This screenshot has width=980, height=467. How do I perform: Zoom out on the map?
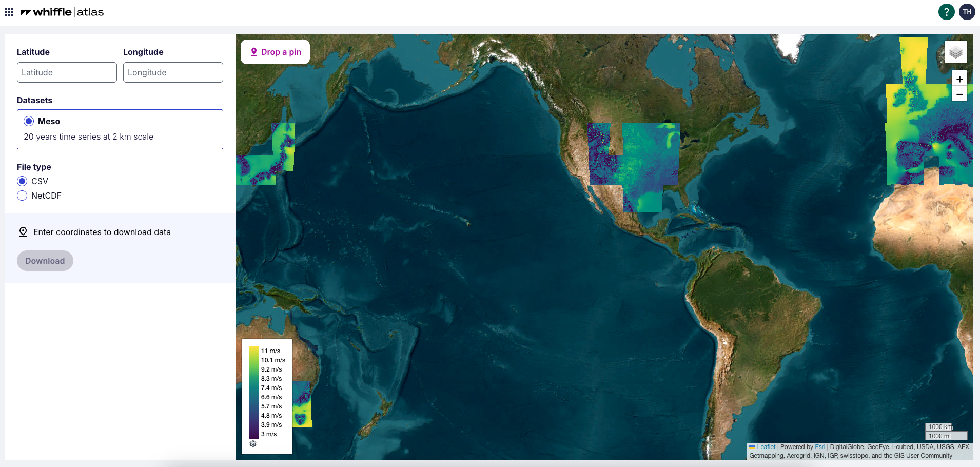959,94
